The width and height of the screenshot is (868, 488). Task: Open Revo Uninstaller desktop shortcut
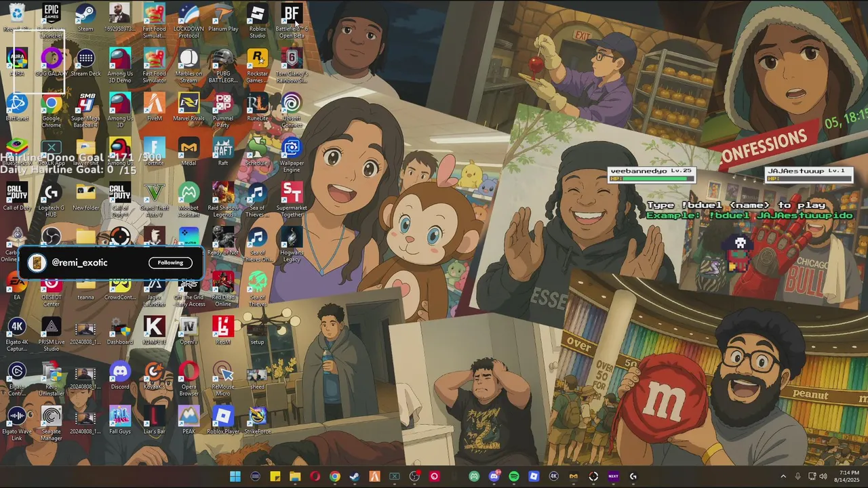pos(52,378)
